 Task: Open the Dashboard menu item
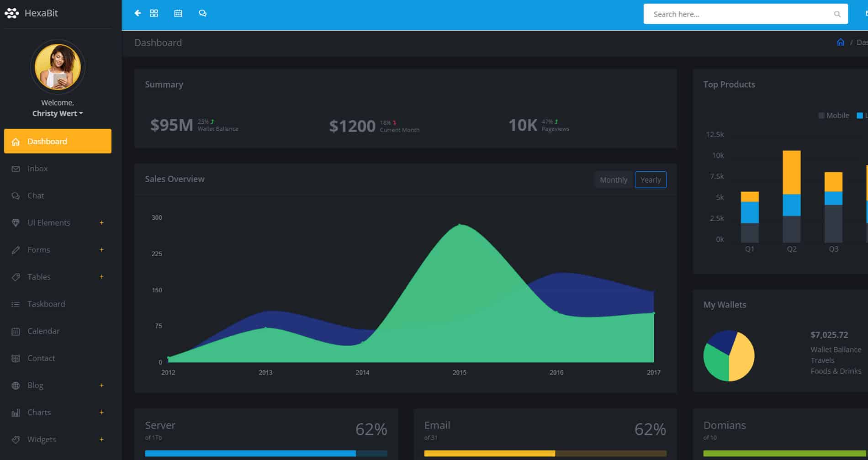pyautogui.click(x=58, y=141)
